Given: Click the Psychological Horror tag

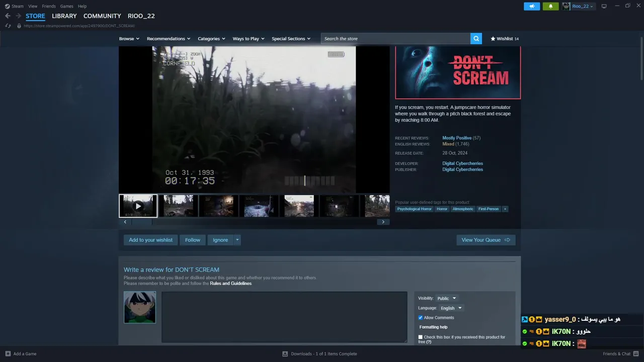Looking at the screenshot, I should tap(414, 209).
